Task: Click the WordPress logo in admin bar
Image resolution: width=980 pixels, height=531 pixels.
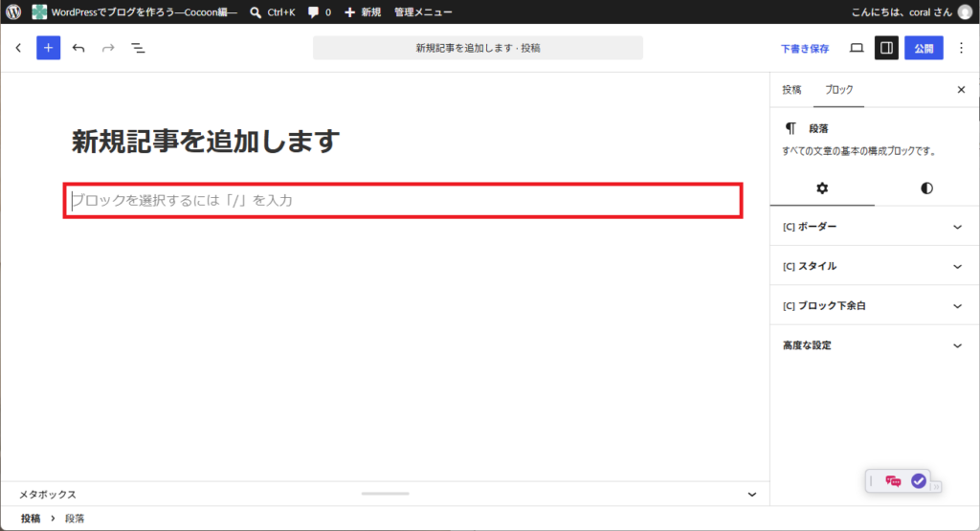Action: point(13,11)
